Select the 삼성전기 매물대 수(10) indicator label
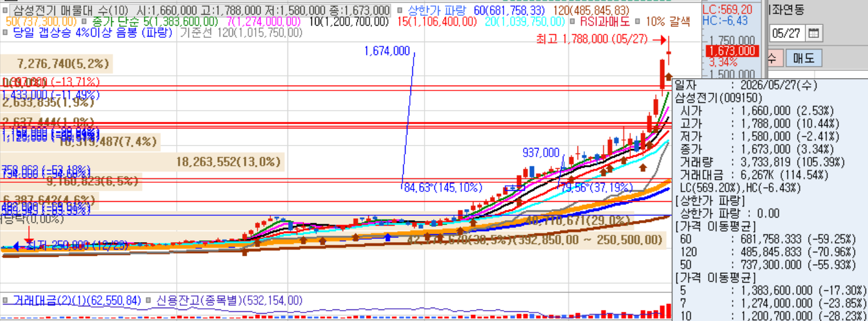The height and width of the screenshot is (321, 868). coord(70,10)
